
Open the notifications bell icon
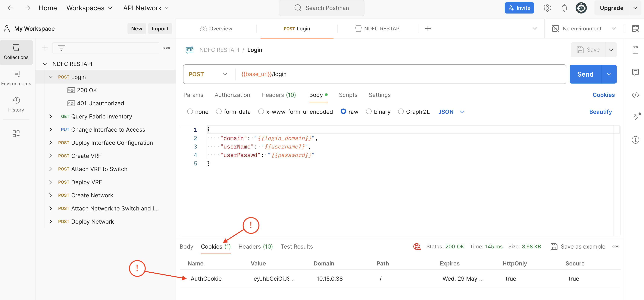(564, 8)
